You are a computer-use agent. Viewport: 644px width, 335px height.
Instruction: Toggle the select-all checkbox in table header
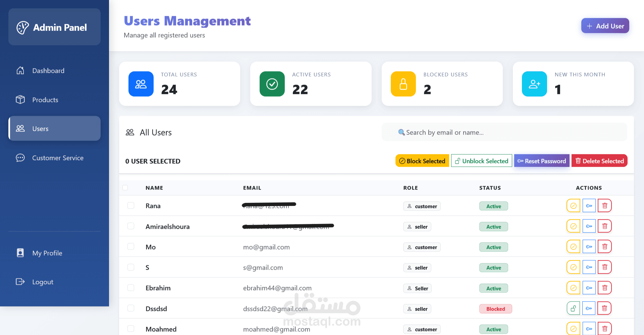(x=125, y=188)
